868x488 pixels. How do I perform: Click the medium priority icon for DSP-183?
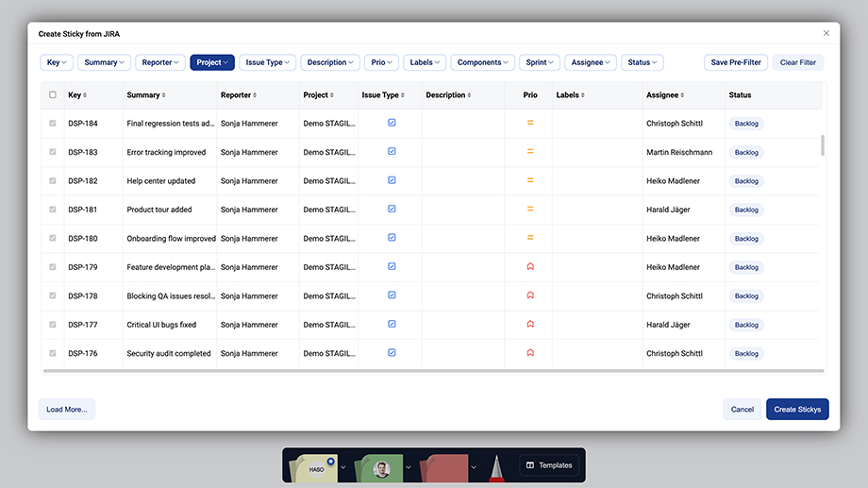tap(530, 152)
